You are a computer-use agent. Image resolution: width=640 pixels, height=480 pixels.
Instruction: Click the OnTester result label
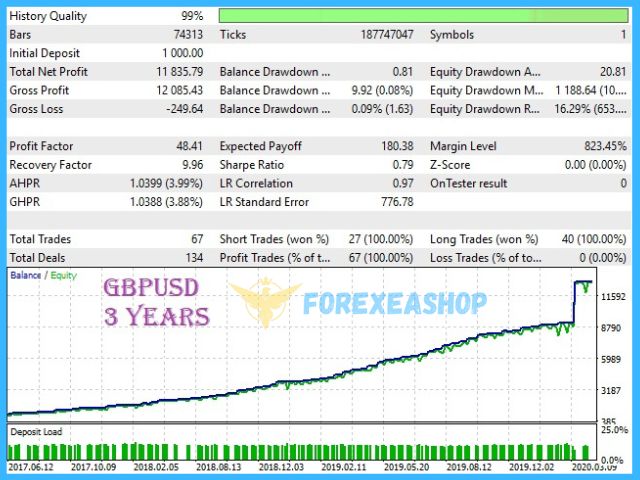click(x=469, y=184)
